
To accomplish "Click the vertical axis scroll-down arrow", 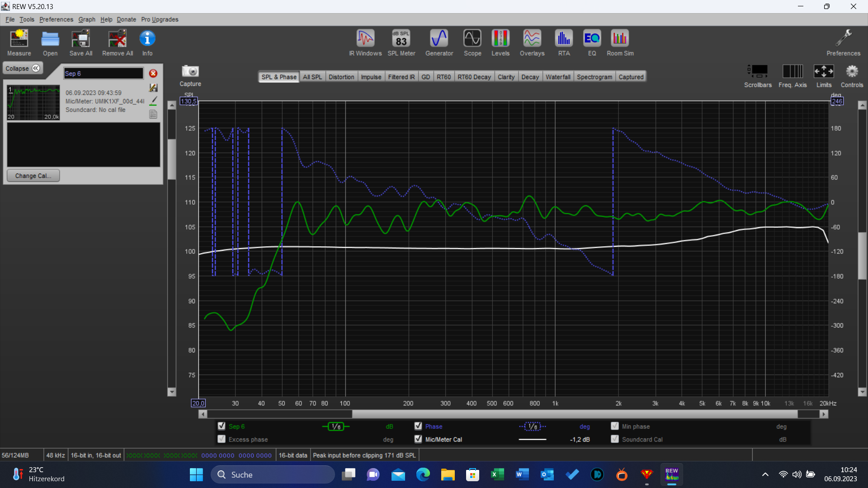I will pos(172,392).
